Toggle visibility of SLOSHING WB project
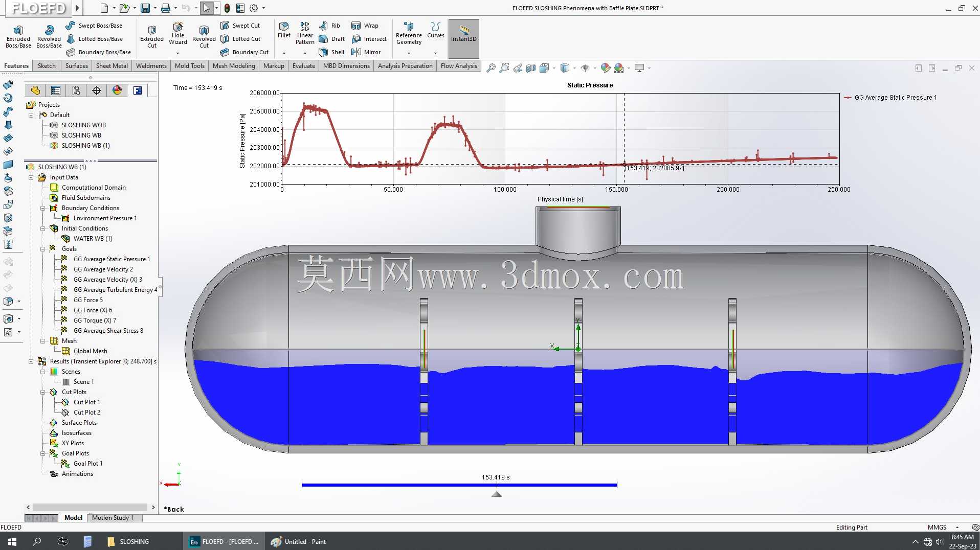Viewport: 980px width, 550px height. (x=54, y=135)
